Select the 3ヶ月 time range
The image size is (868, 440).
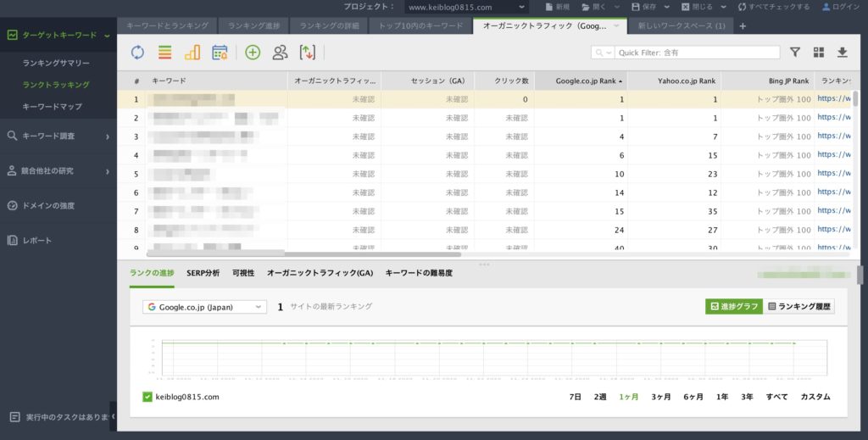[x=661, y=397]
